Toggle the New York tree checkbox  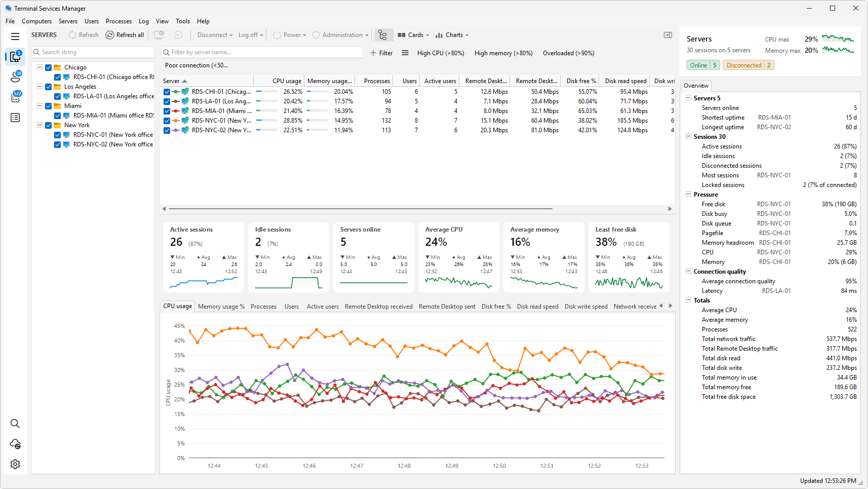49,125
